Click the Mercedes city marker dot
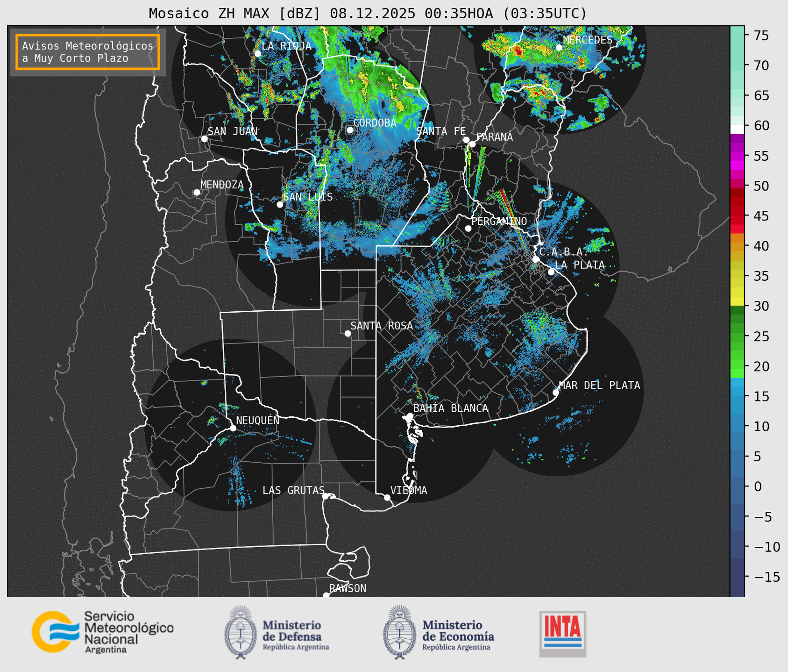Screen dimensions: 788x672 (559, 47)
